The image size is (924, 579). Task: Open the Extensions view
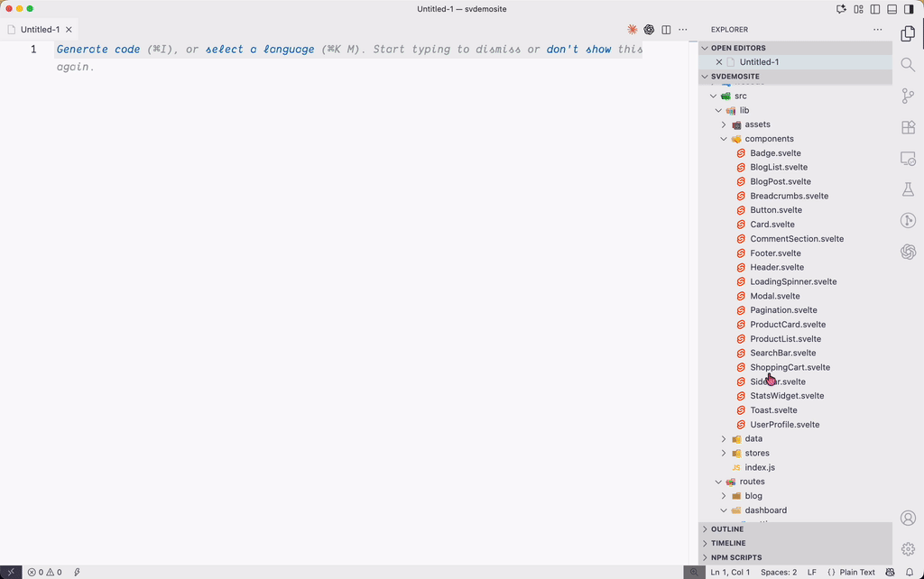tap(908, 127)
